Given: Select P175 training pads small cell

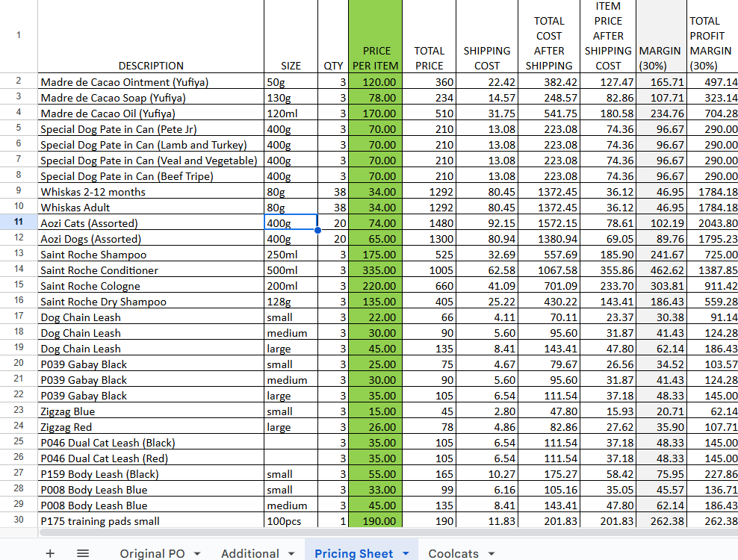Looking at the screenshot, I should [151, 521].
